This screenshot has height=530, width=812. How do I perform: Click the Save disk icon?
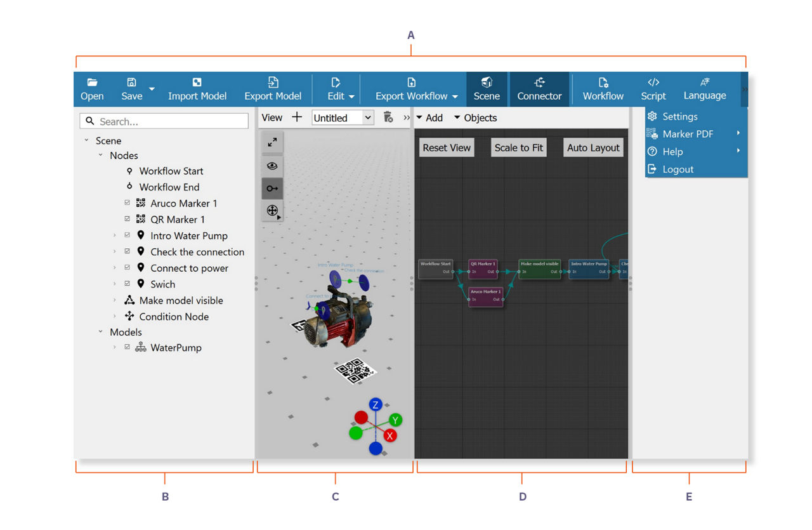131,83
